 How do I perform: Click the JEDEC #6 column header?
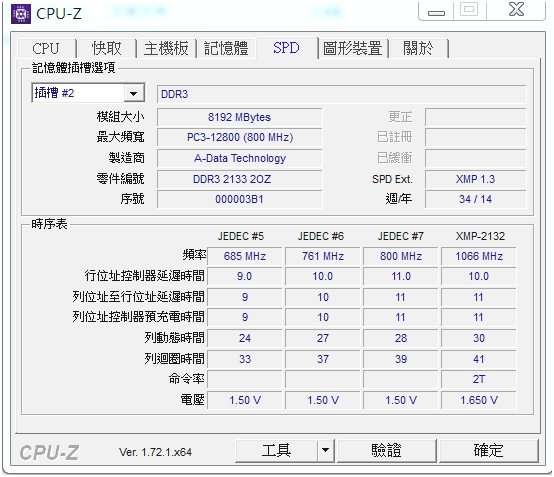(x=321, y=236)
